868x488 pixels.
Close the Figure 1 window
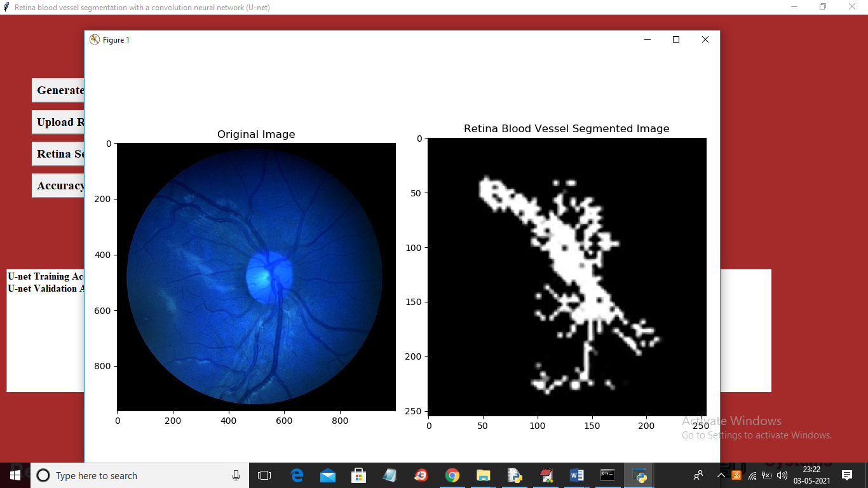coord(705,39)
